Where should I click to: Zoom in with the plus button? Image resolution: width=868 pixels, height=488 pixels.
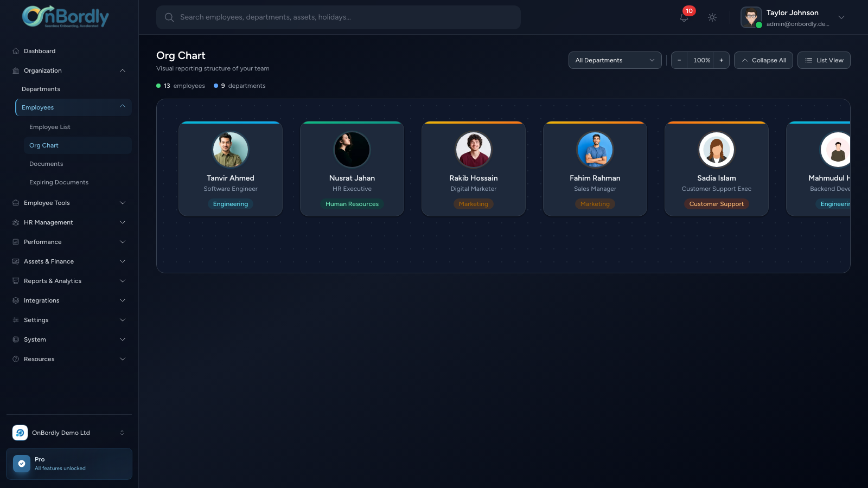722,60
